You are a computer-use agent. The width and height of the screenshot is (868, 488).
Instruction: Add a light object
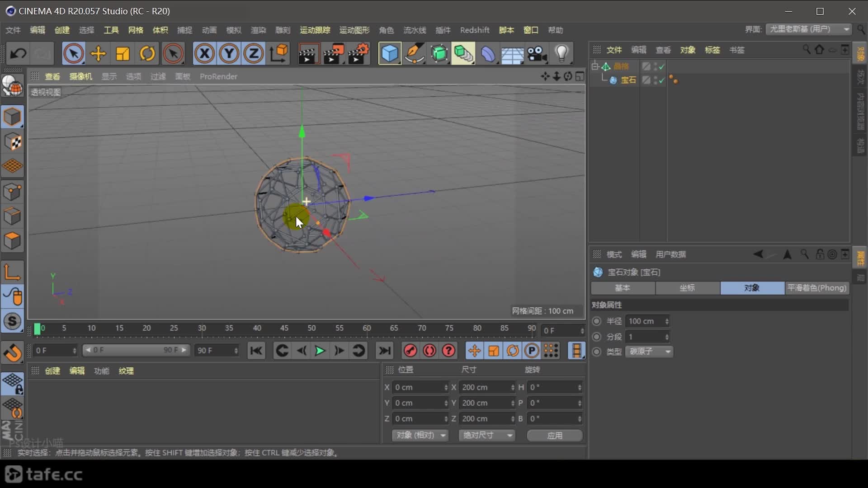(x=562, y=54)
